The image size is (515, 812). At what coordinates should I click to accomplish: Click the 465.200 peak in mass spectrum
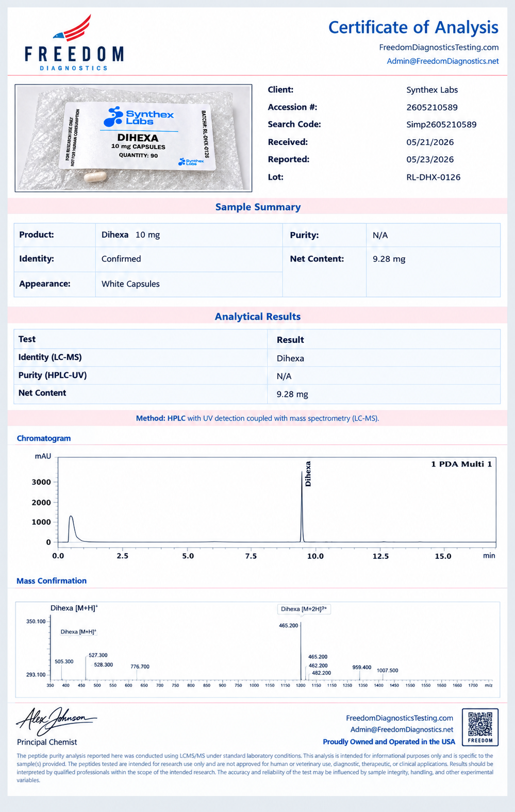coord(301,652)
